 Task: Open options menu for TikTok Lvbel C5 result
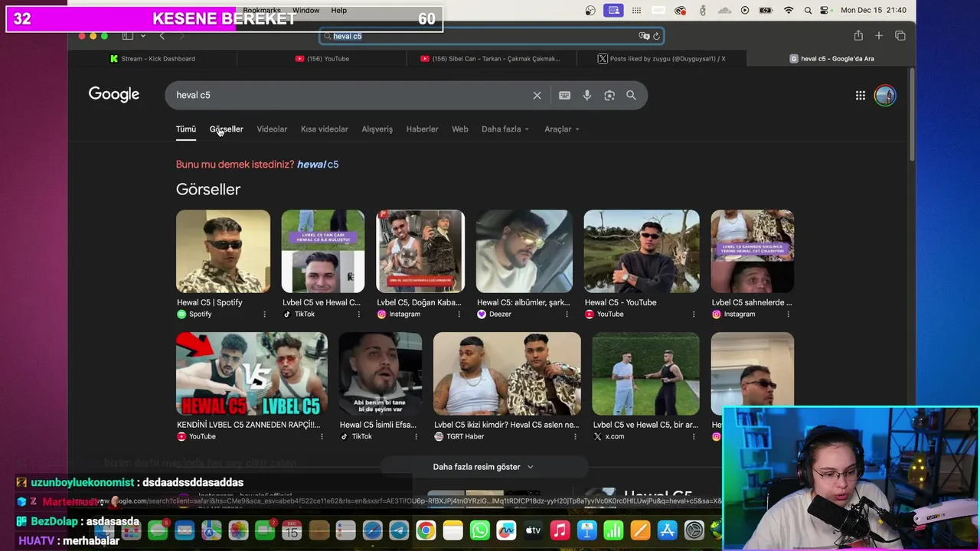(x=358, y=315)
